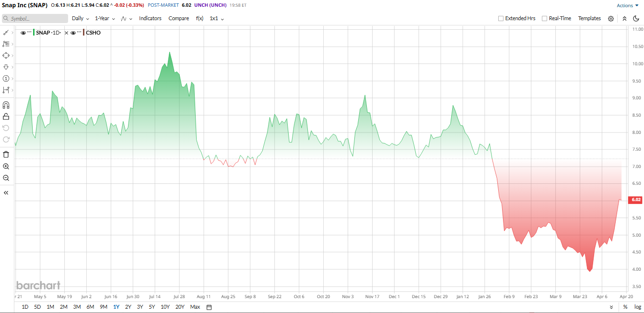Collapse top toolbar with double chevron
Screen dimensions: 644x313
[624, 18]
